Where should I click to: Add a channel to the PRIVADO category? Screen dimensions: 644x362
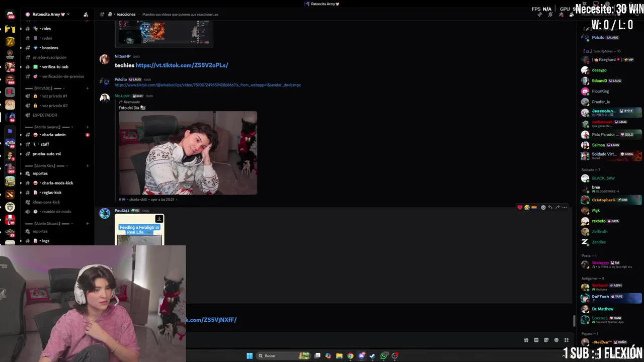coord(87,88)
